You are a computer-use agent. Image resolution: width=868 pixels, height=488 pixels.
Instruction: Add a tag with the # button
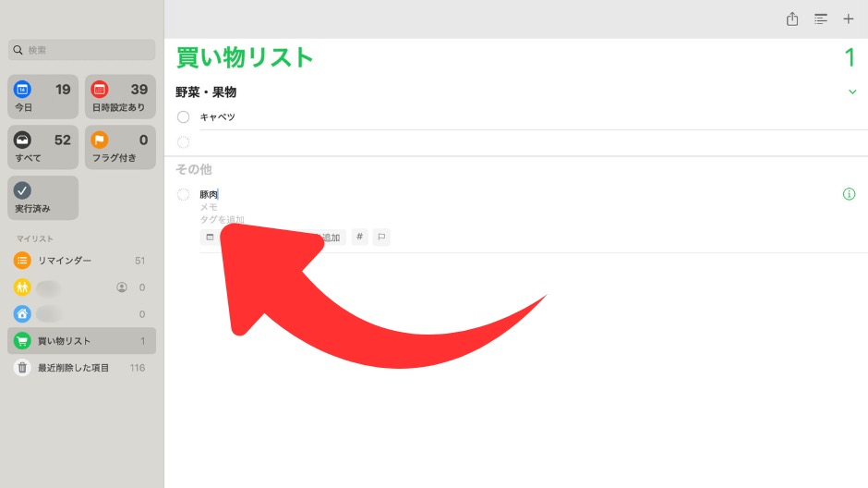[359, 238]
